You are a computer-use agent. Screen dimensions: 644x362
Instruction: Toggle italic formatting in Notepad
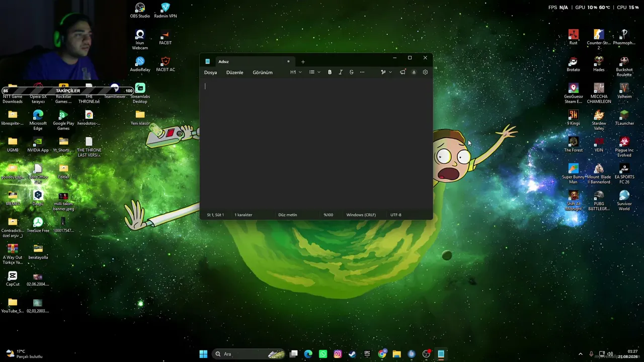click(341, 72)
